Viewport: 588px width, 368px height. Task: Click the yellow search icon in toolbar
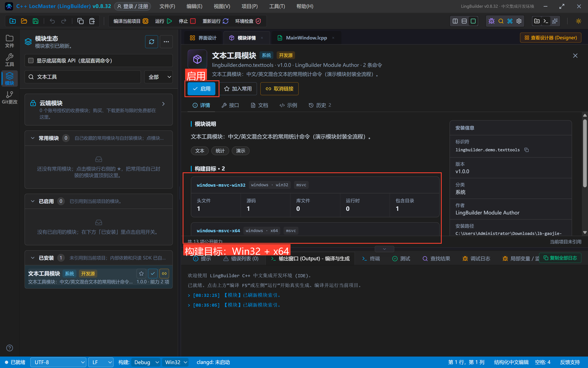point(501,21)
